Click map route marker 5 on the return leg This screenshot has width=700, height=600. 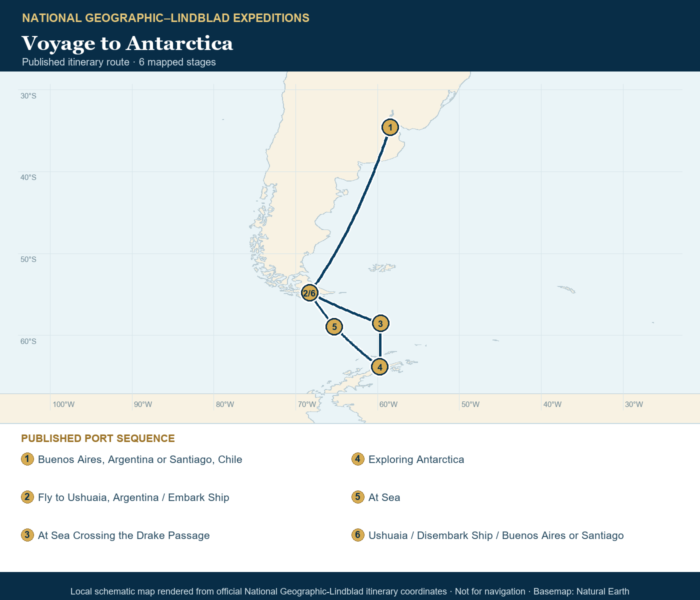click(334, 327)
